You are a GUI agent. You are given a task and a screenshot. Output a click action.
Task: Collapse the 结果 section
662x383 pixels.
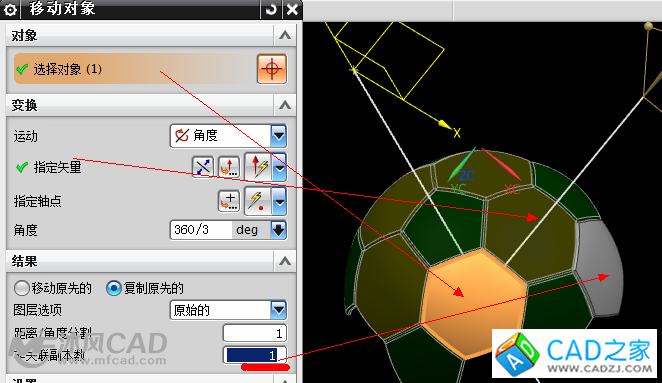[285, 261]
